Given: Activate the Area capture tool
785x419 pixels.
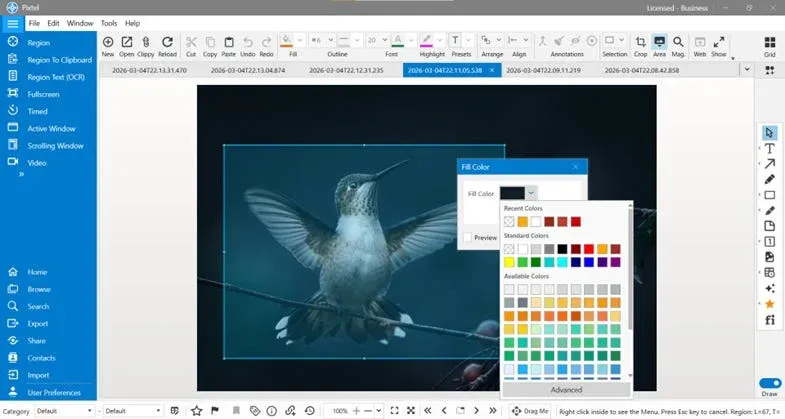Looking at the screenshot, I should [x=659, y=42].
